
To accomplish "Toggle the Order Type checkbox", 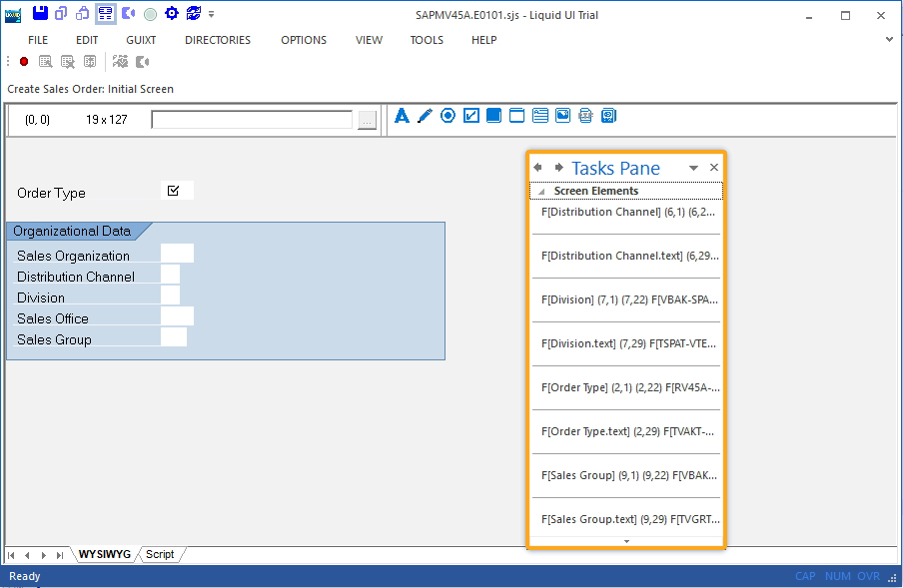I will tap(174, 191).
